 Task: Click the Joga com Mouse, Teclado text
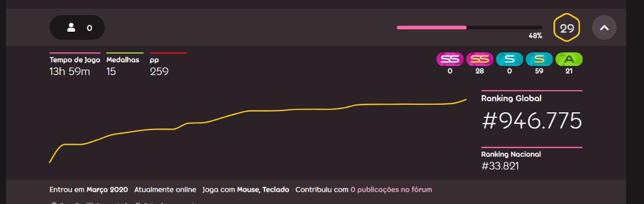246,190
